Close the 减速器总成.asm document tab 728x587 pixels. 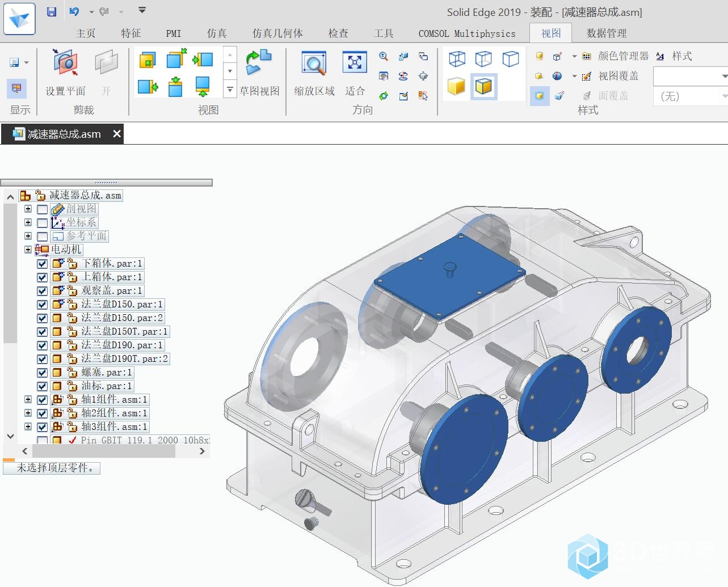click(117, 134)
